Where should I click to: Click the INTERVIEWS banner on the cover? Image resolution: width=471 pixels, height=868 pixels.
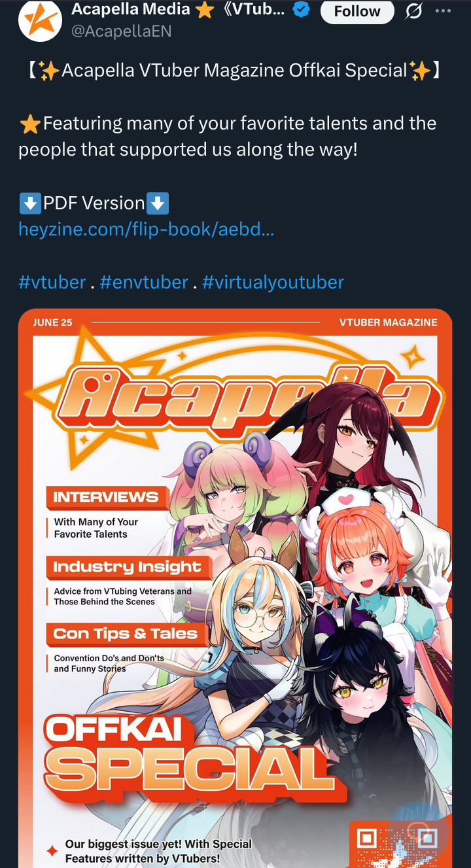click(106, 497)
